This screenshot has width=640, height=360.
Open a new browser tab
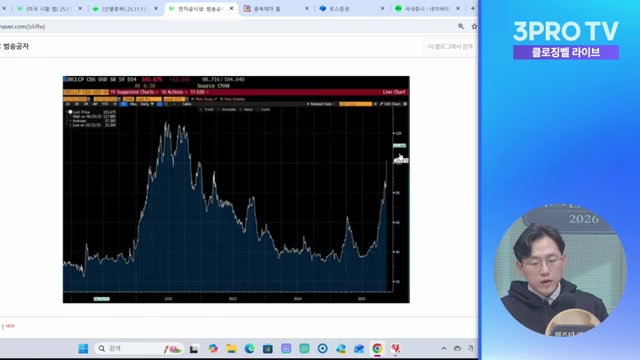coord(473,9)
